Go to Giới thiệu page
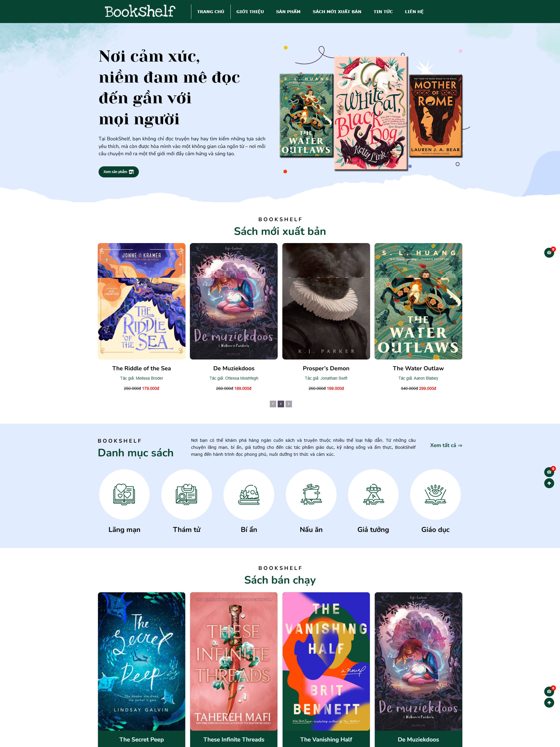Image resolution: width=560 pixels, height=747 pixels. pyautogui.click(x=250, y=11)
